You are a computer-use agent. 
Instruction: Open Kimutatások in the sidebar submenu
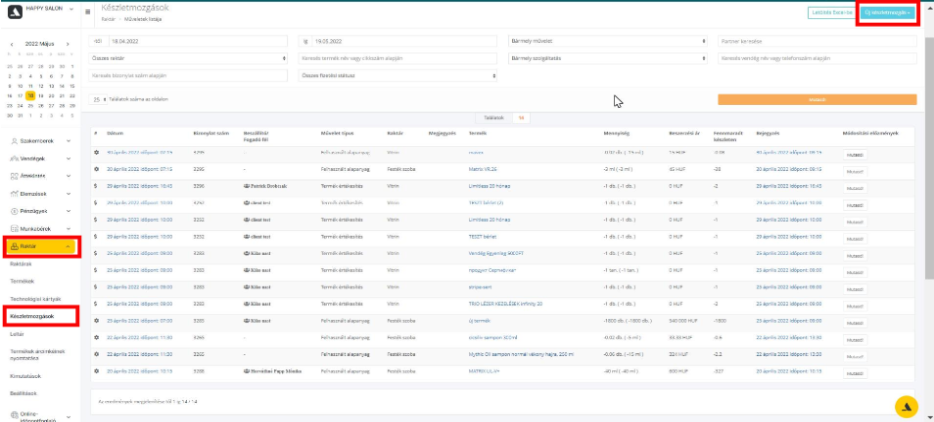pos(27,376)
